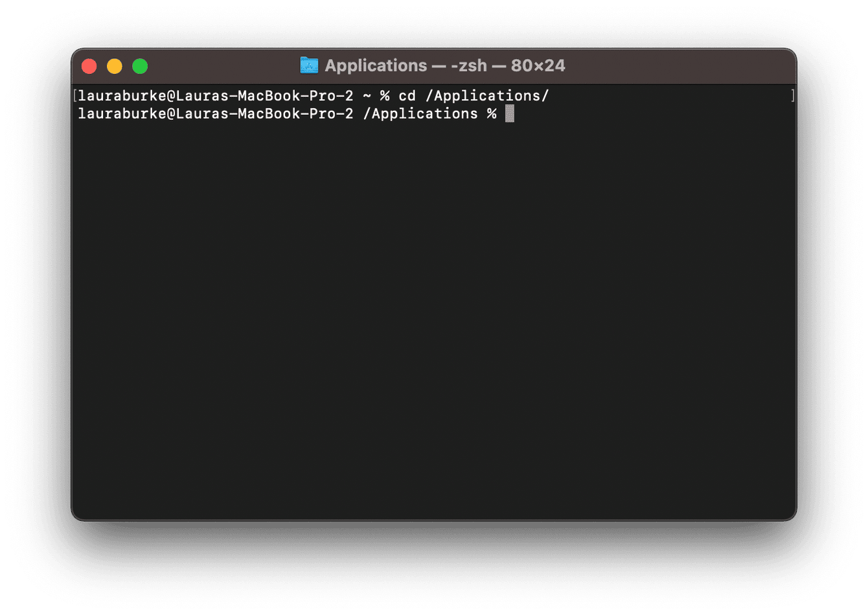Click the left bracket before lauraburke prompt
This screenshot has width=868, height=615.
click(x=75, y=95)
